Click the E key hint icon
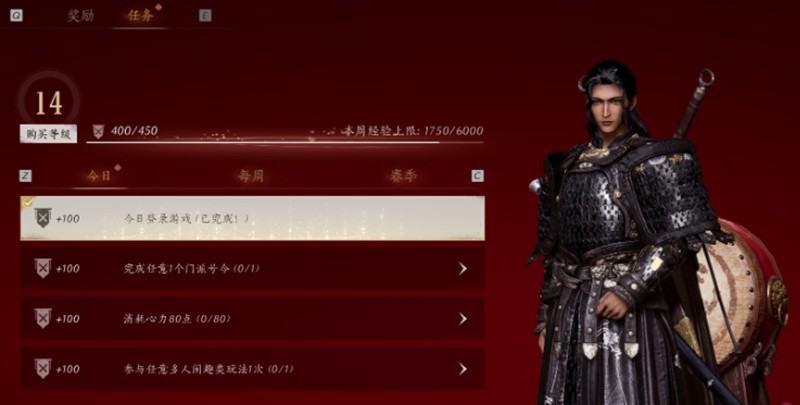This screenshot has width=800, height=405. [205, 15]
